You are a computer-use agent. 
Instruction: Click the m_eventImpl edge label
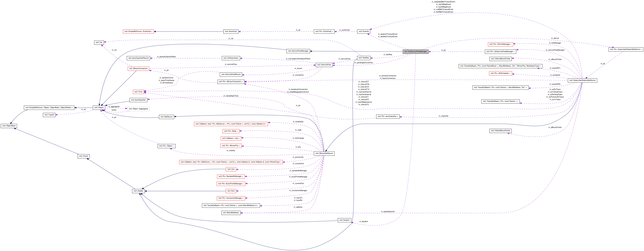point(344,30)
